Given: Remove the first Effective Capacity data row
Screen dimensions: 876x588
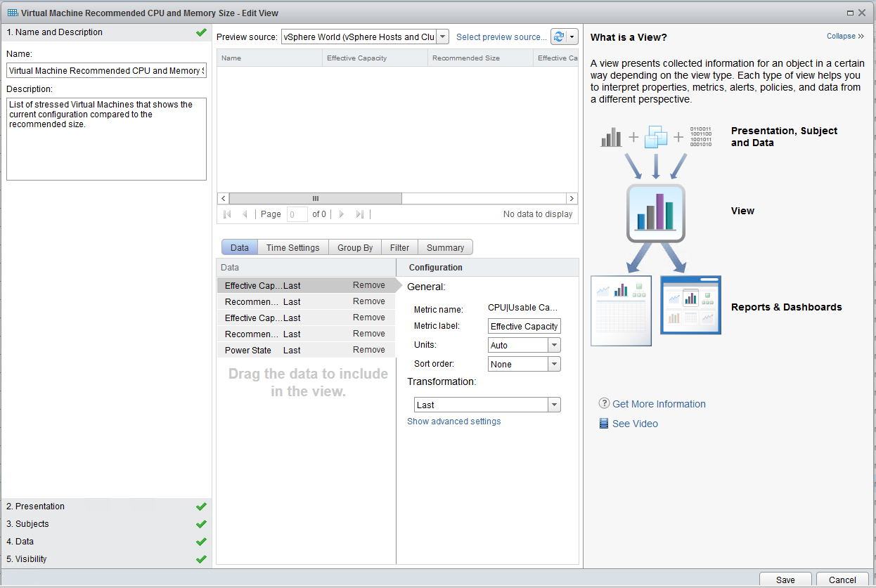Looking at the screenshot, I should tap(369, 285).
